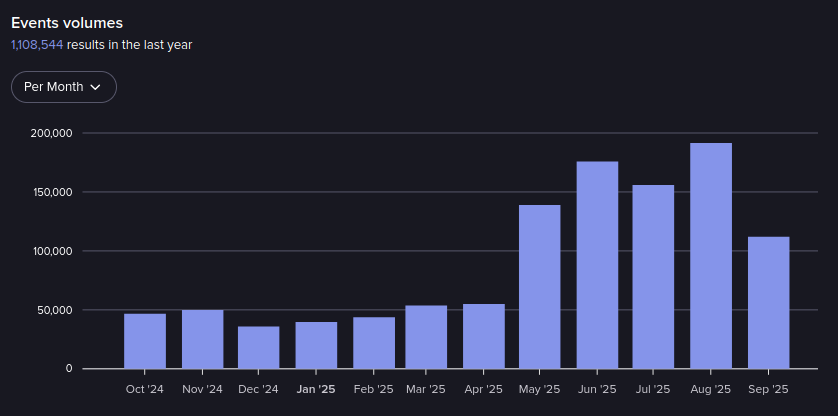Image resolution: width=838 pixels, height=416 pixels.
Task: Click the Jul '25 events bar
Action: [x=653, y=277]
